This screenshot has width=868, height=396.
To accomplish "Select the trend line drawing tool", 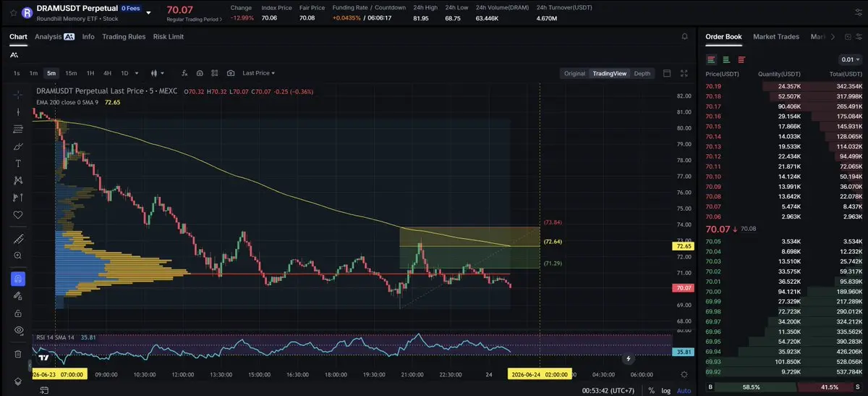I will click(x=18, y=112).
